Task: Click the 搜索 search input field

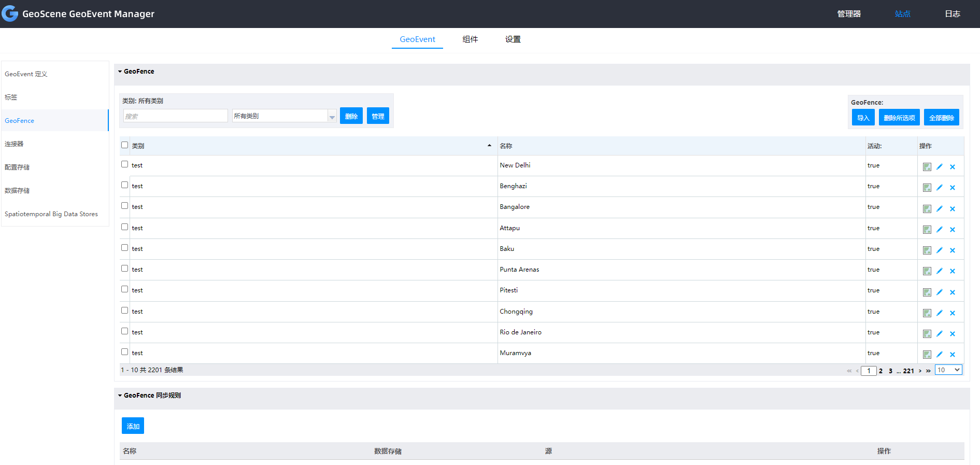Action: tap(175, 116)
